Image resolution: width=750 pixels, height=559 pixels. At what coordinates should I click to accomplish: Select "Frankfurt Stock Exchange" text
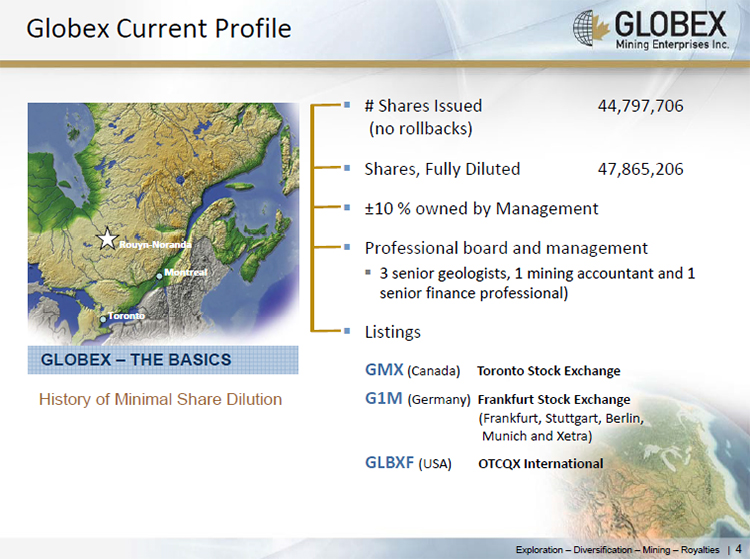(x=554, y=400)
